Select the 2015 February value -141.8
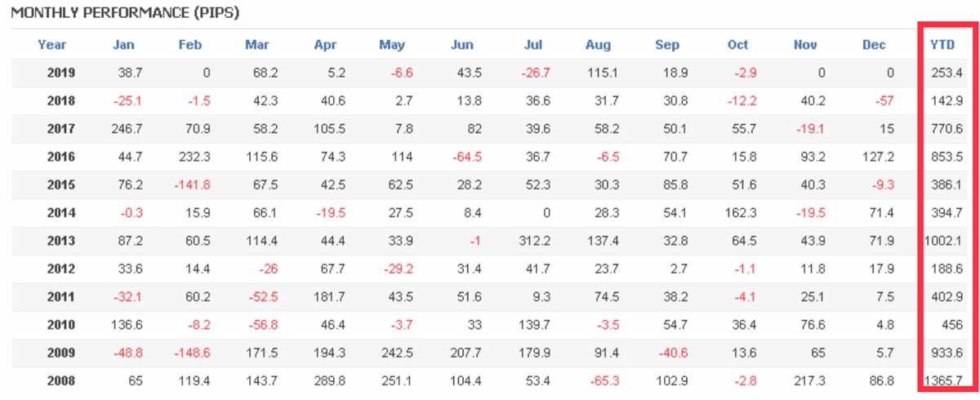Image resolution: width=980 pixels, height=400 pixels. click(x=192, y=184)
